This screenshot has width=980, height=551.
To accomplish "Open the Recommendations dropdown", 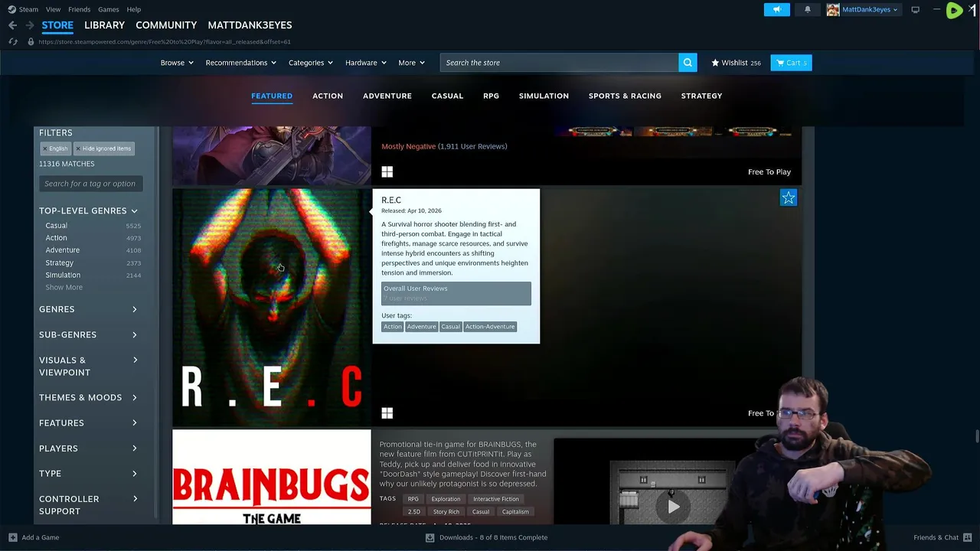I will tap(241, 63).
